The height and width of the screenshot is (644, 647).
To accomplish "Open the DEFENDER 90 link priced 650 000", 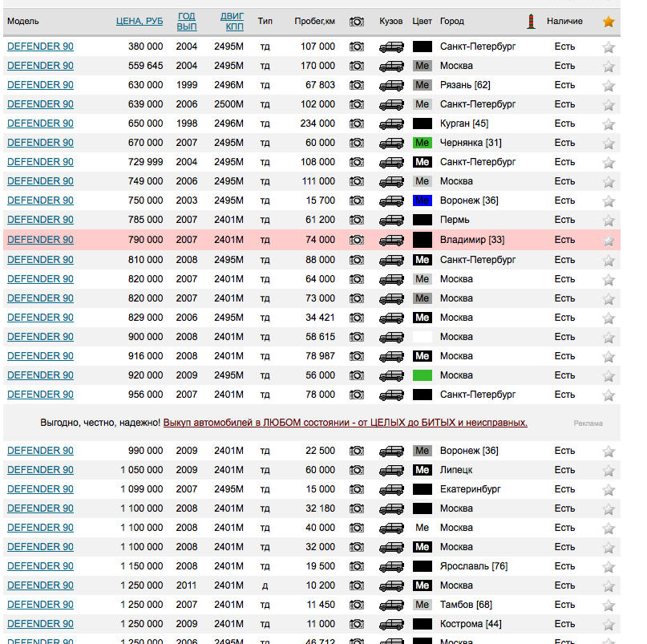I will pyautogui.click(x=40, y=124).
